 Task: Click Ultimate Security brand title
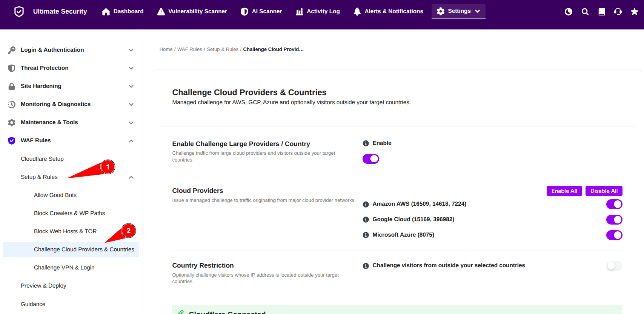(60, 12)
